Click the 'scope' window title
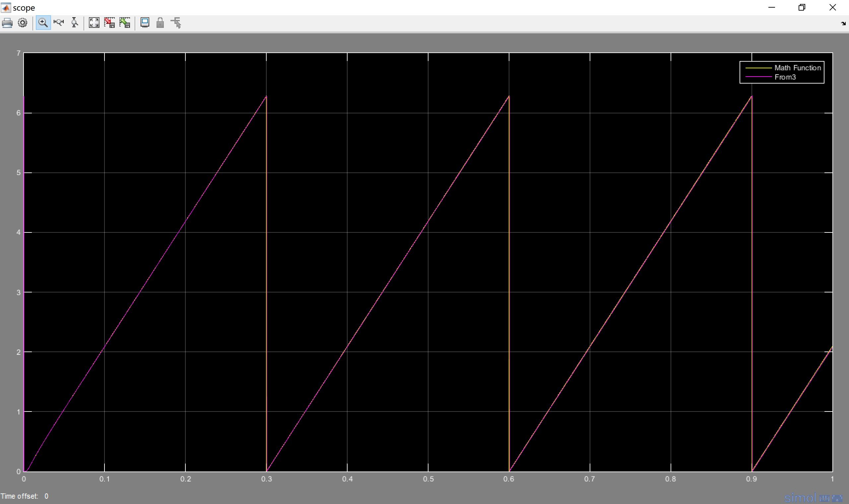 pos(24,8)
